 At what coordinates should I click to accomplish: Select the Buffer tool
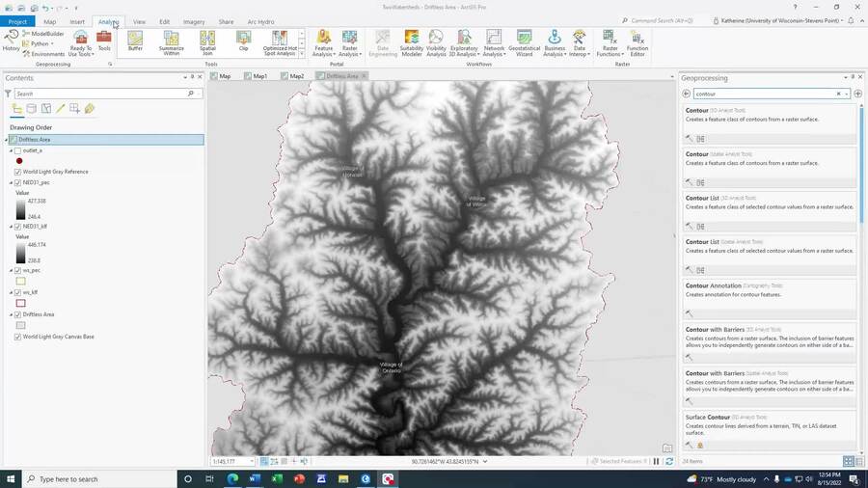[135, 41]
